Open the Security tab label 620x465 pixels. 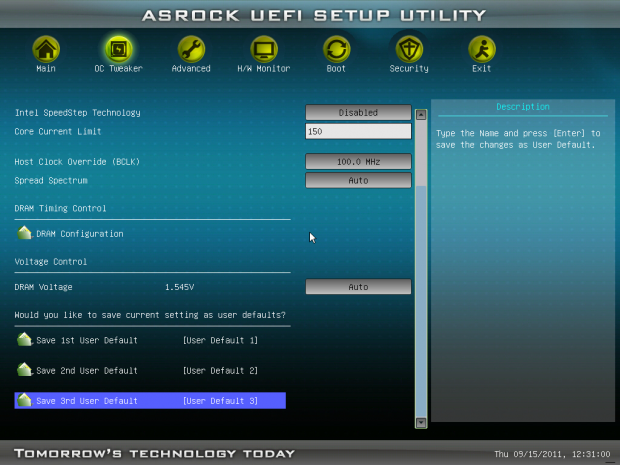click(x=409, y=68)
